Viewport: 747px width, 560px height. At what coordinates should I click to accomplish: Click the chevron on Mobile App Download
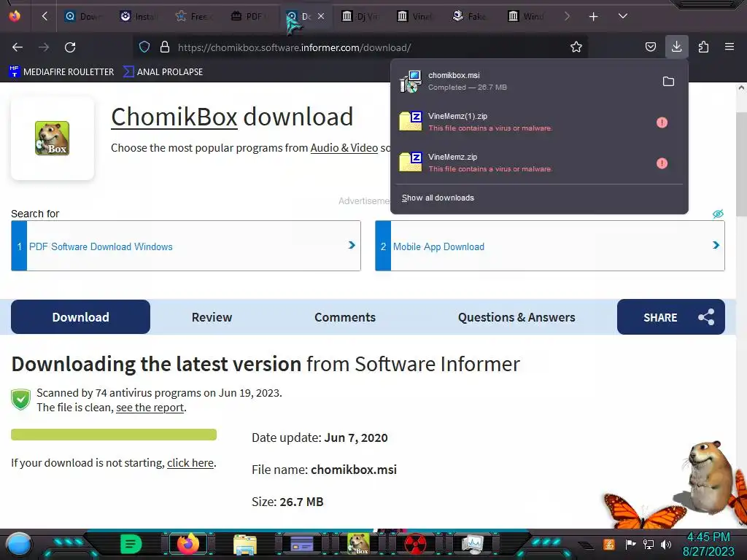[716, 245]
